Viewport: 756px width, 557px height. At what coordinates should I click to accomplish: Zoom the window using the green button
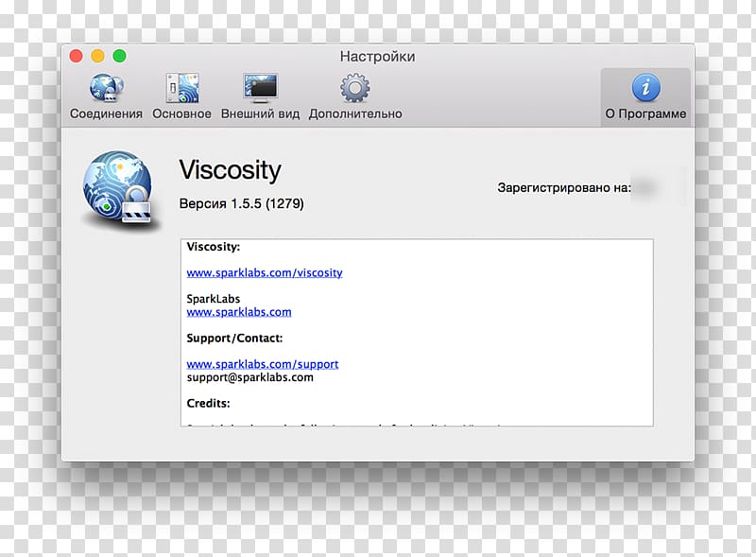[119, 57]
